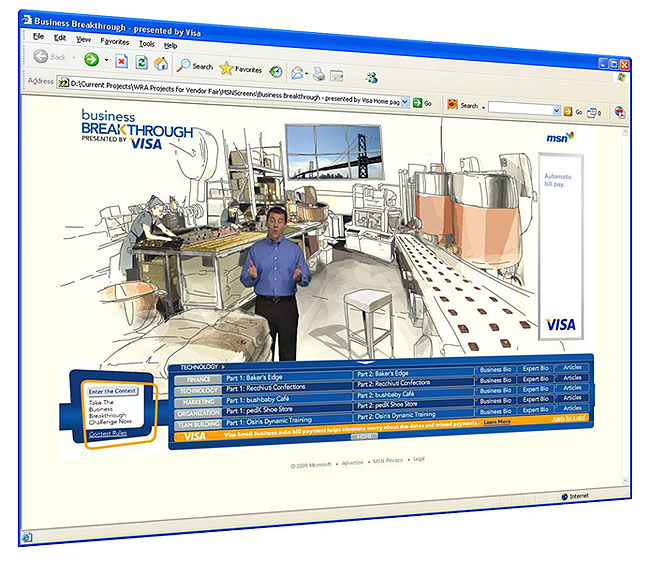Open the Contest Rules link
Viewport: 650px width, 563px height.
tap(108, 434)
